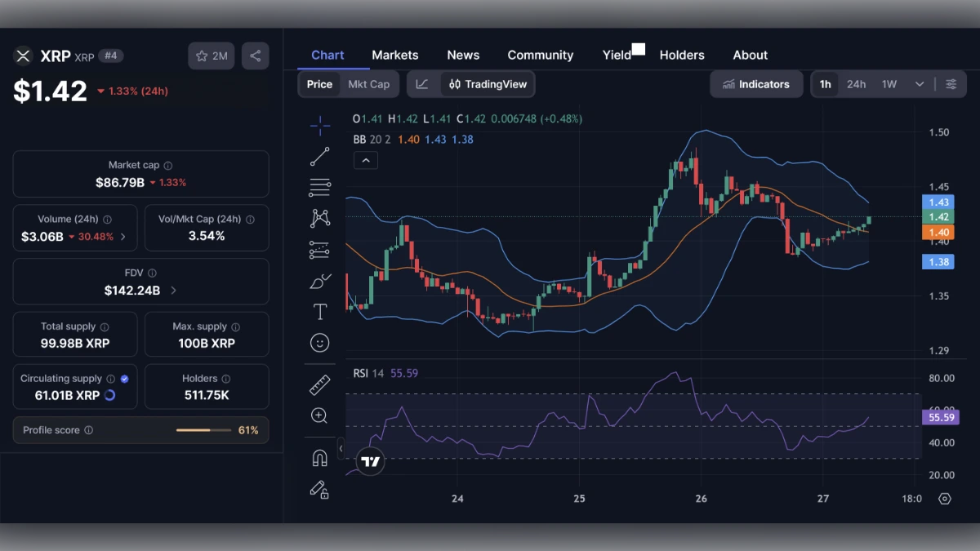Open the timeframe dropdown next to 1W
The image size is (980, 551).
(918, 83)
